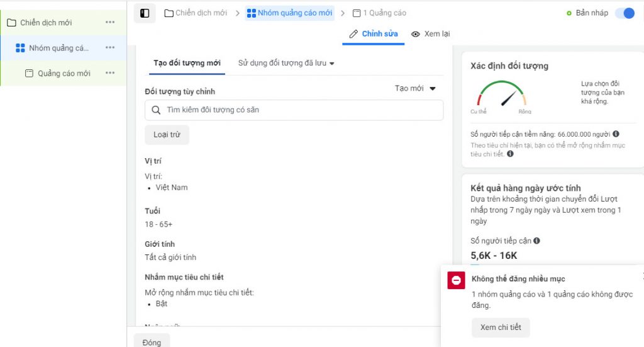Click Không thể đăng nhiều mục heading

pos(518,279)
